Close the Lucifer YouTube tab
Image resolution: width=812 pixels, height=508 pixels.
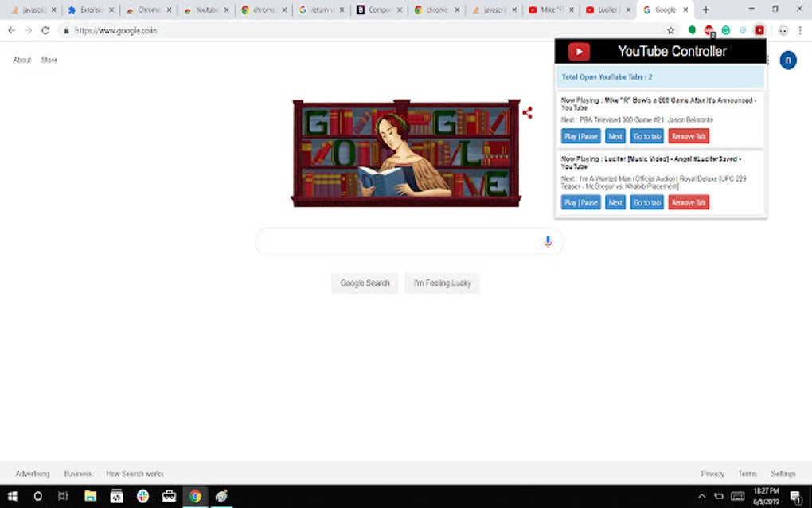click(x=629, y=10)
